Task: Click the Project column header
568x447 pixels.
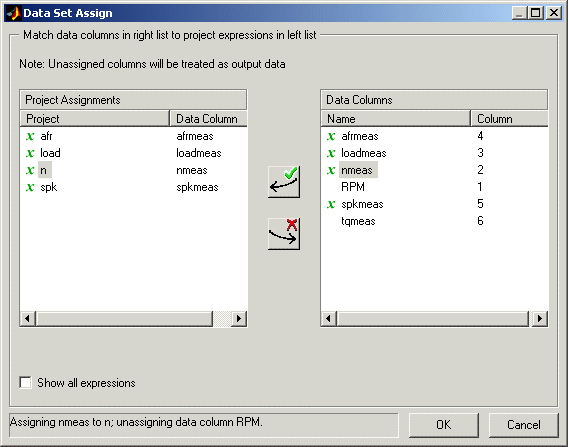Action: 95,119
